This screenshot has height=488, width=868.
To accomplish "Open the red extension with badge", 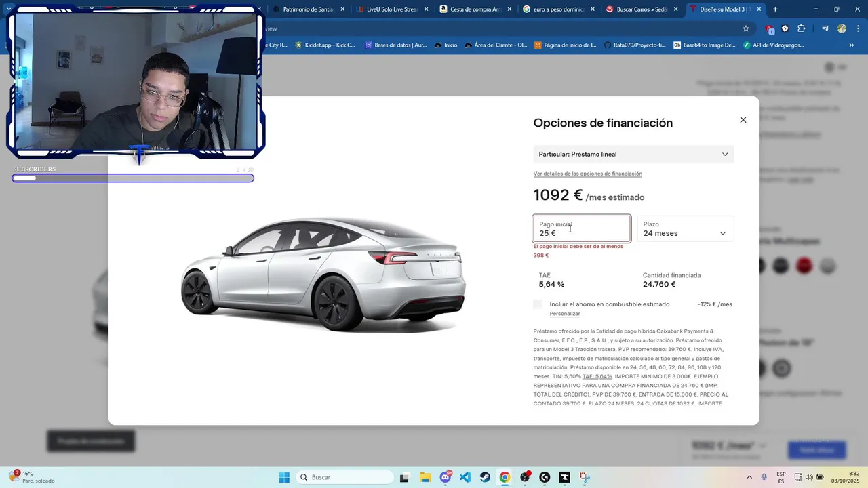I will tap(769, 29).
